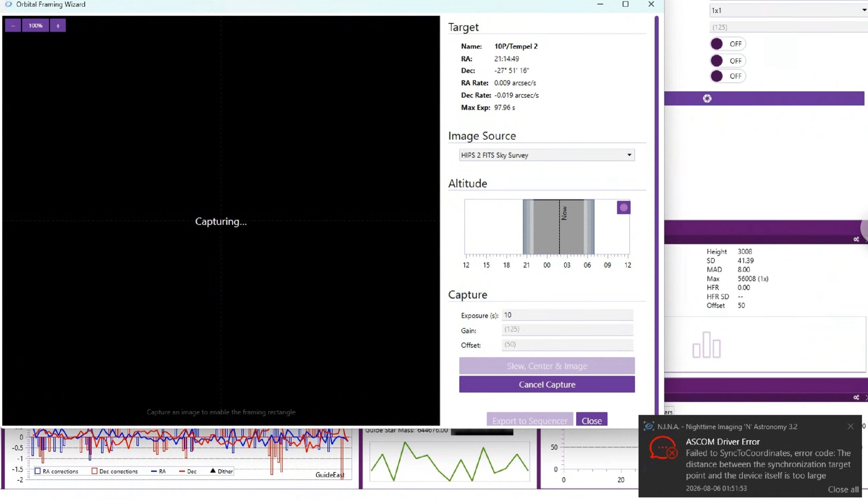
Task: Zoom in with the plus button
Action: 58,26
